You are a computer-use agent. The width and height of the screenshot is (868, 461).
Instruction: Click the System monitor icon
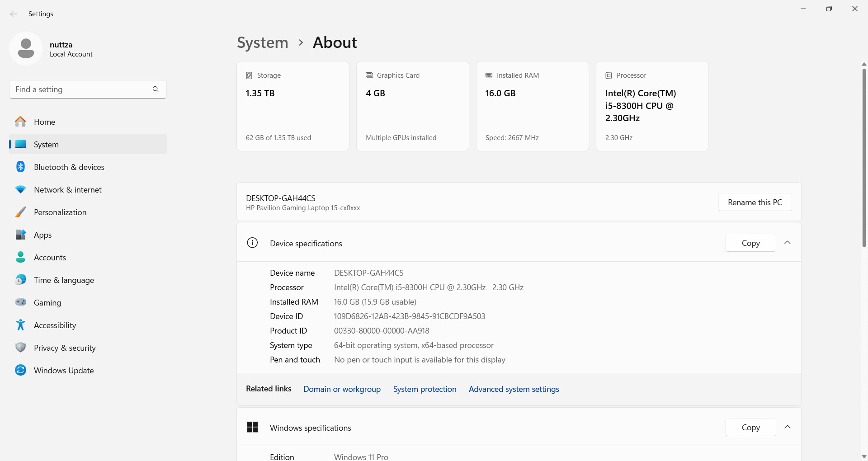click(x=20, y=144)
